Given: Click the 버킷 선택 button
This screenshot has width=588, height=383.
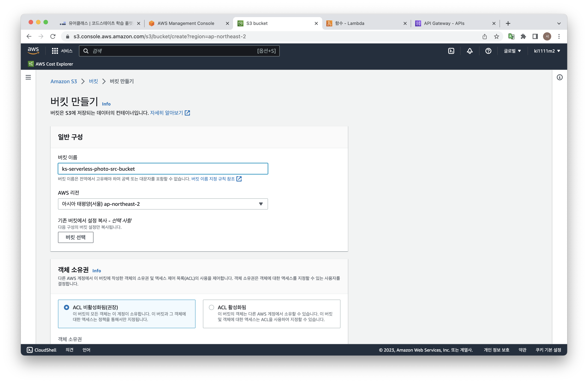Looking at the screenshot, I should click(76, 237).
